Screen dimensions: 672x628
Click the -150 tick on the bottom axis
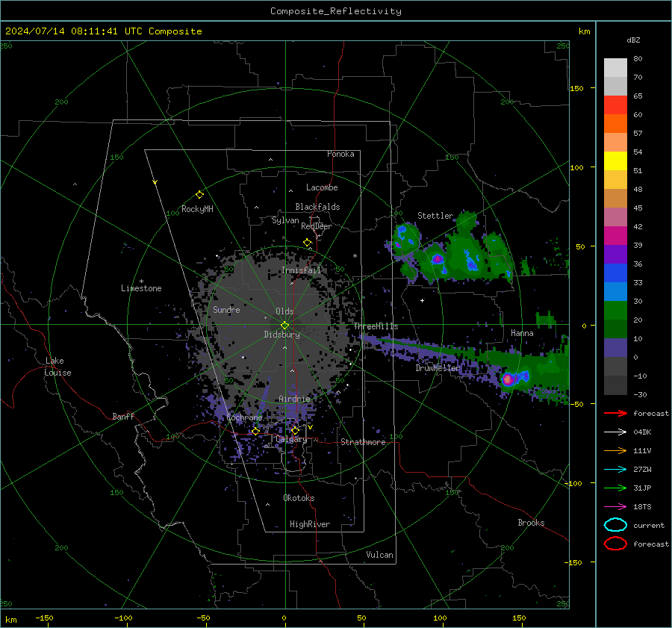point(44,618)
